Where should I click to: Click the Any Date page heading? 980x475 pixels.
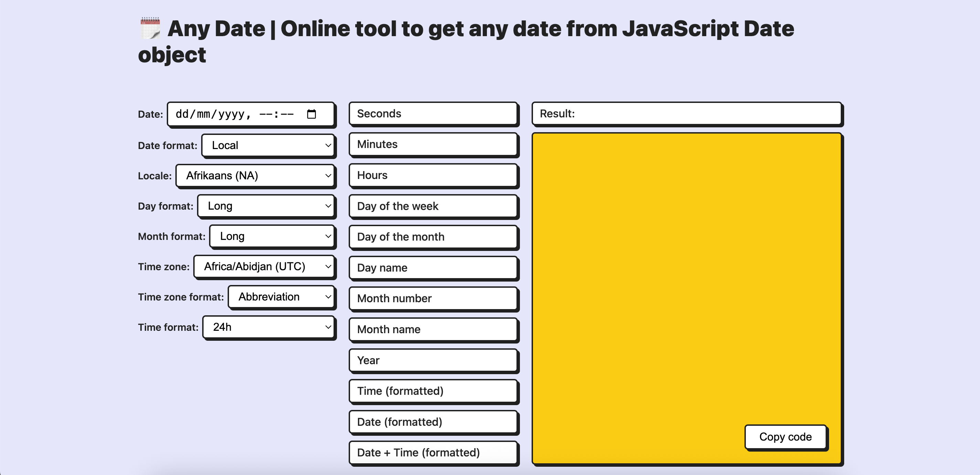pyautogui.click(x=466, y=42)
